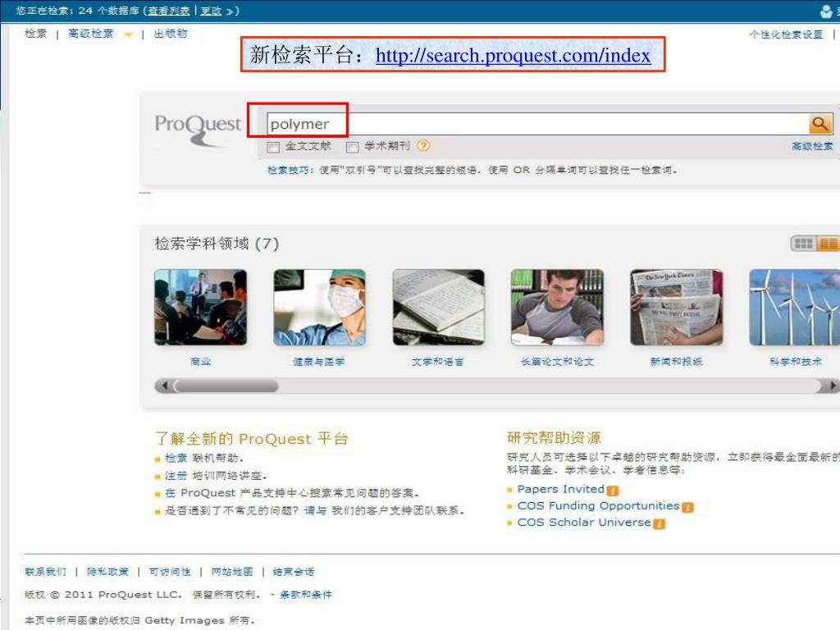Click the 文学和语言 open book thumbnail
840x630 pixels.
(438, 308)
